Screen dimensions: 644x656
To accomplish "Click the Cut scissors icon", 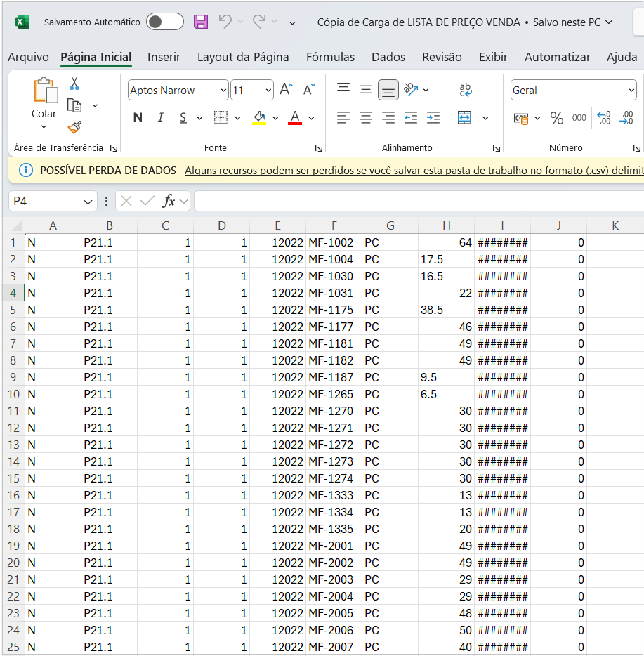I will coord(74,84).
